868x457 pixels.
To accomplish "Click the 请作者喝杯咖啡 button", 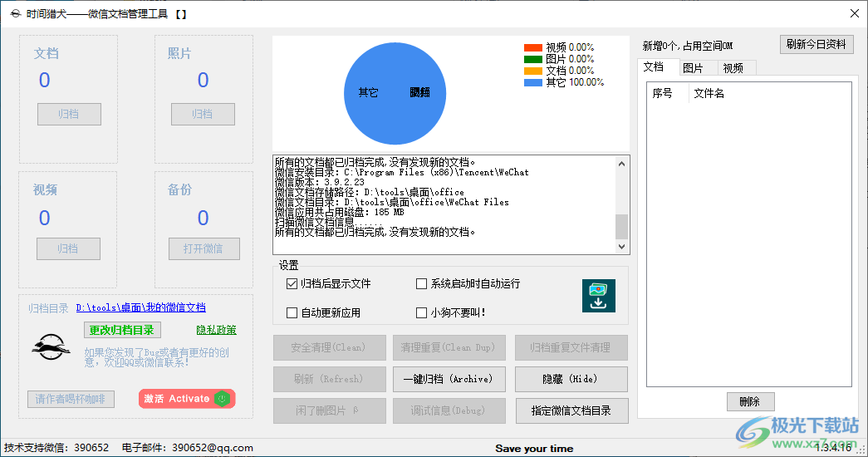I will tap(71, 399).
